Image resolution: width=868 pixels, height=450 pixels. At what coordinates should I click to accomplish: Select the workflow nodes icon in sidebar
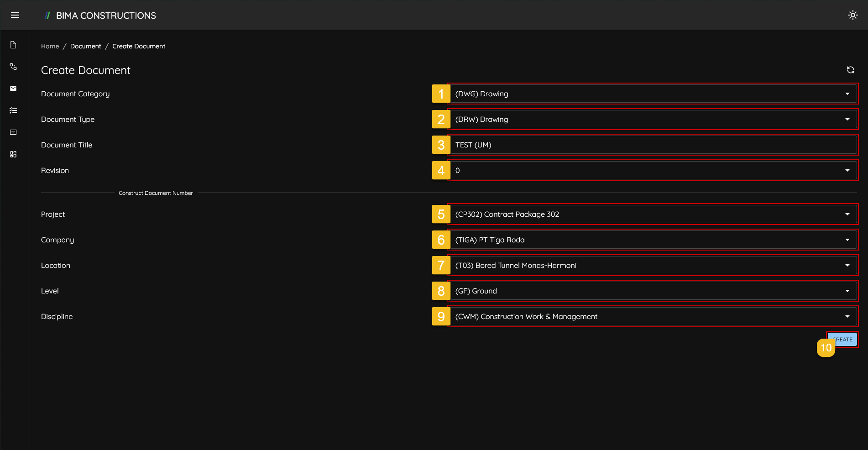click(x=13, y=66)
